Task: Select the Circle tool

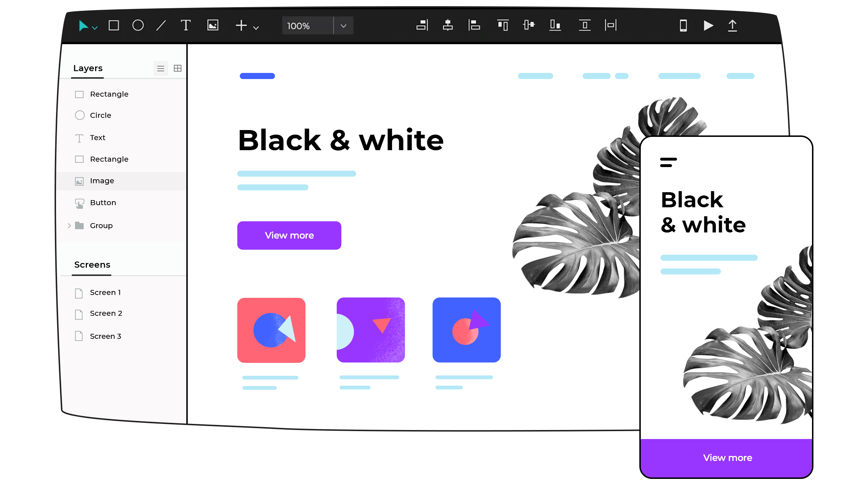Action: tap(138, 26)
